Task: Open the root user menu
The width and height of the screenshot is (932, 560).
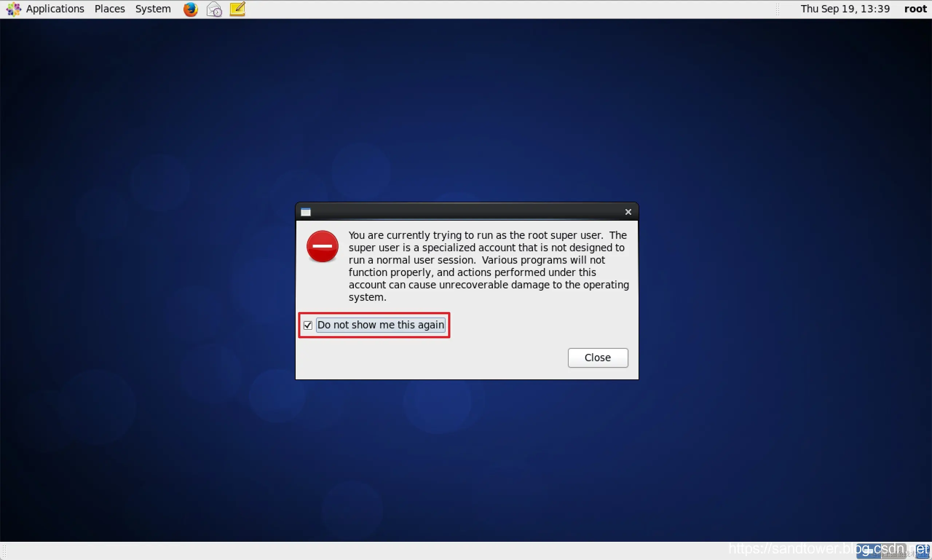Action: 915,9
